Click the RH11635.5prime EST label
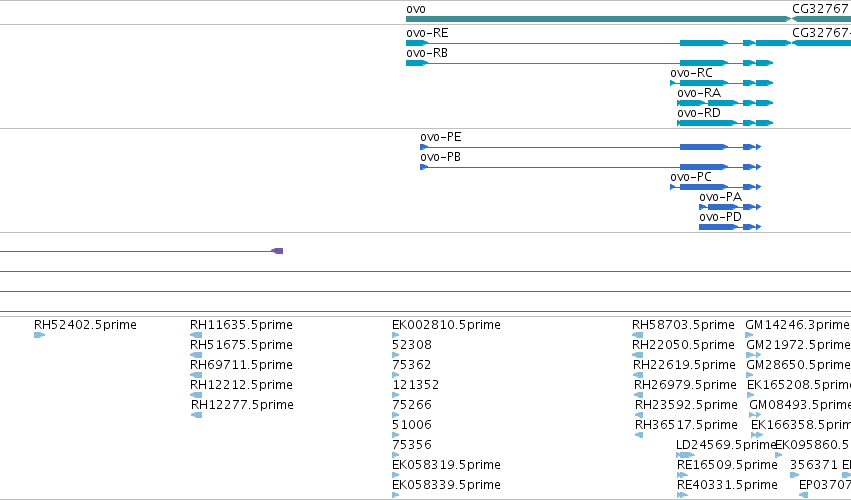 (x=241, y=325)
